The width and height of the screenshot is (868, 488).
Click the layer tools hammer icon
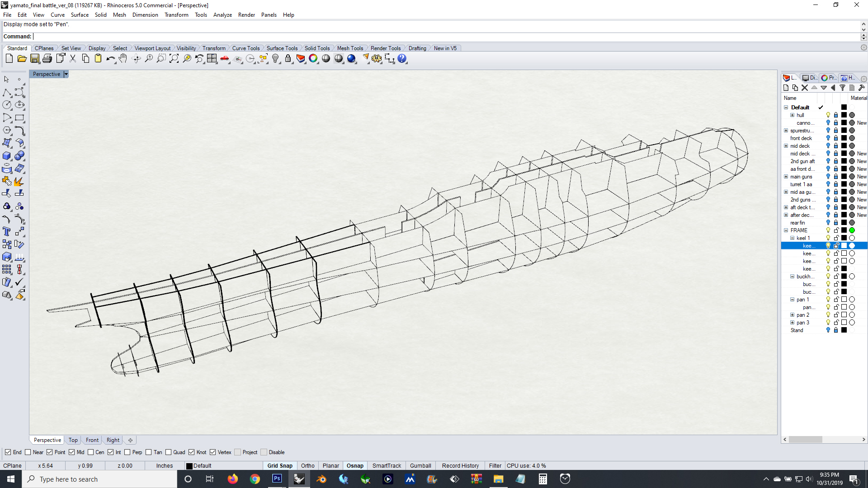[x=862, y=88]
